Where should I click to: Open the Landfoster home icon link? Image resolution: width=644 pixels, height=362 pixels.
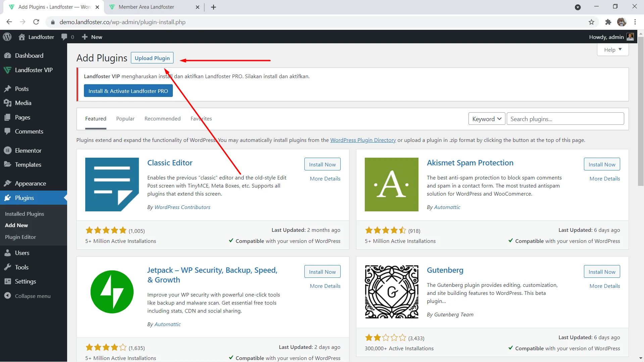tap(22, 37)
